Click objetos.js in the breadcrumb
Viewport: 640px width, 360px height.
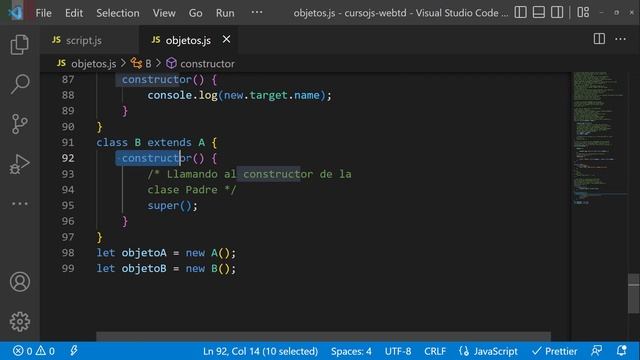(93, 64)
